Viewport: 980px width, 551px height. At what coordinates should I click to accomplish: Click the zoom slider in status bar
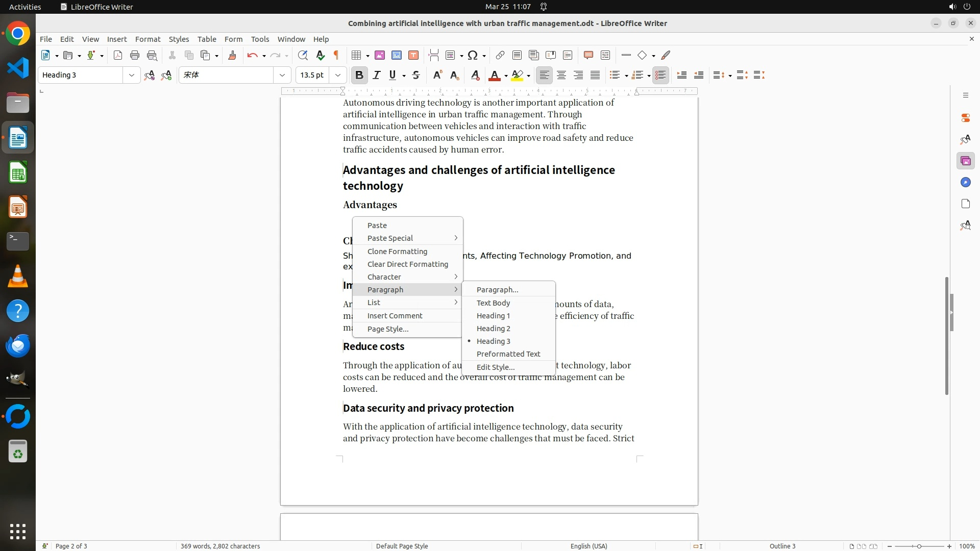pos(919,546)
